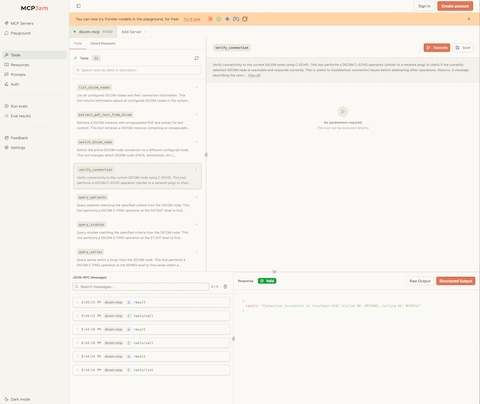Click the blue Gemini sparkle icon in the banner
480x404 pixels.
pos(227,19)
